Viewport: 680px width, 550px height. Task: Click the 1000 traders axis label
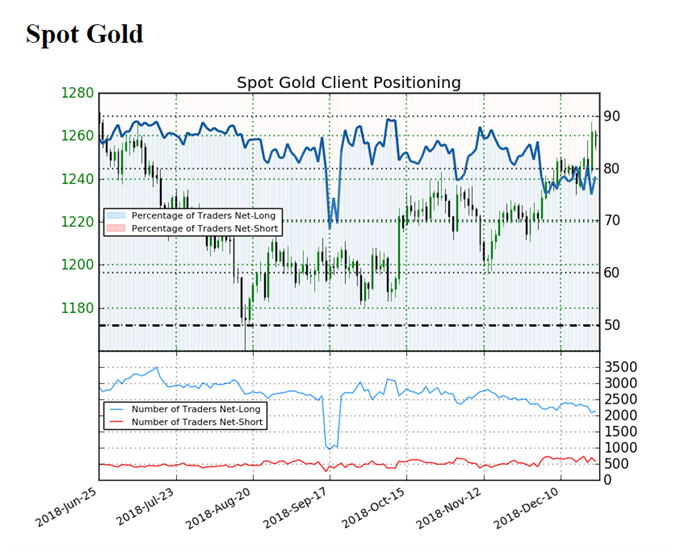[621, 448]
